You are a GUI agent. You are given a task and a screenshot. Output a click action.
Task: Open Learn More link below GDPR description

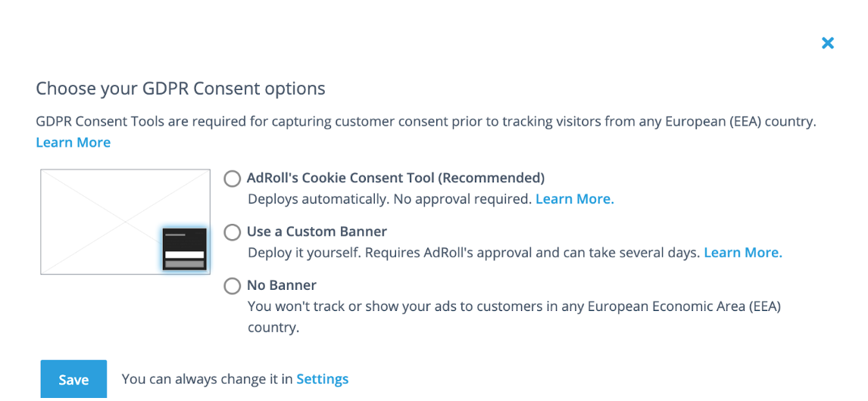tap(73, 142)
